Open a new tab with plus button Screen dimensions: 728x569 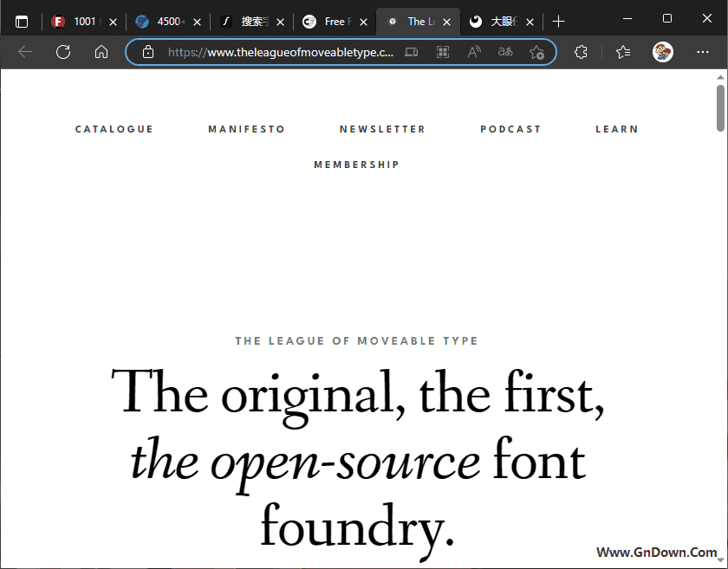pyautogui.click(x=559, y=22)
